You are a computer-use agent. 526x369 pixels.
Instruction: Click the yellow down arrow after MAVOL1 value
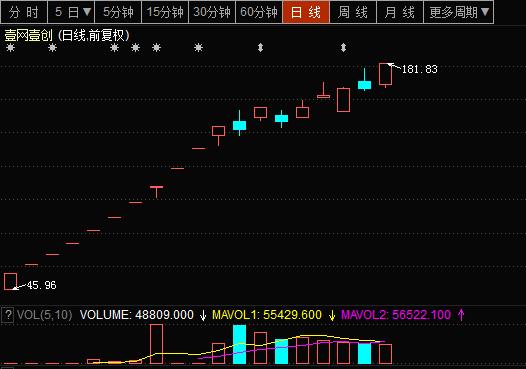click(332, 315)
